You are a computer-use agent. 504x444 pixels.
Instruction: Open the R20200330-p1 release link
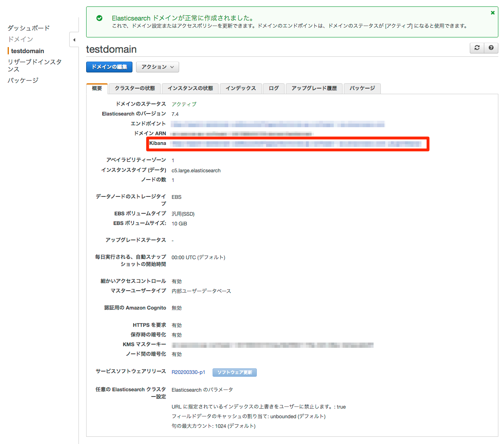pyautogui.click(x=188, y=372)
